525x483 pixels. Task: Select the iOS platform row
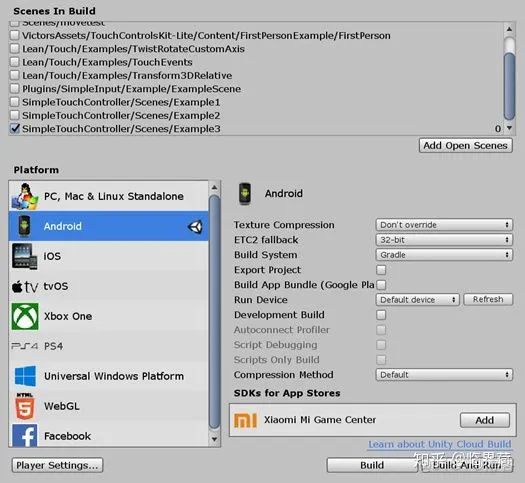coord(108,256)
